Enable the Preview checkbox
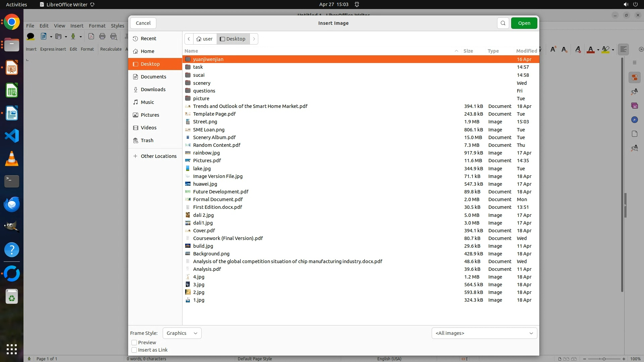The image size is (644, 362). tap(134, 343)
